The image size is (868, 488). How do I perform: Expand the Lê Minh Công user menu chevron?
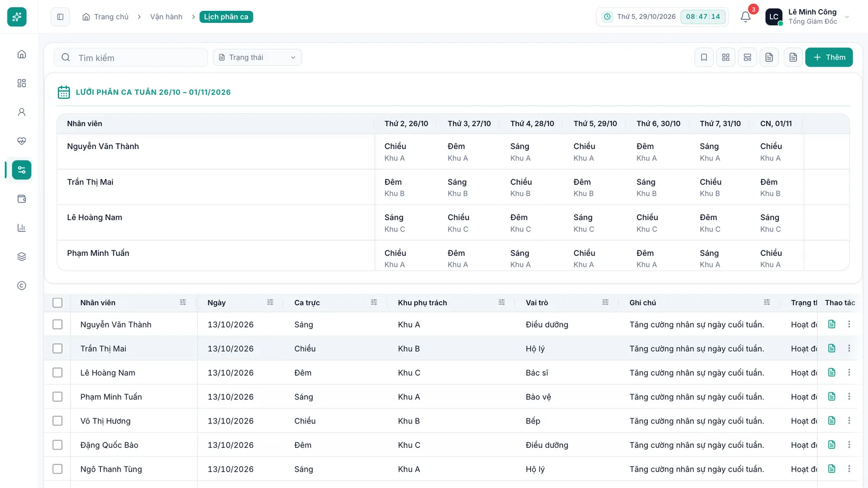tap(847, 17)
